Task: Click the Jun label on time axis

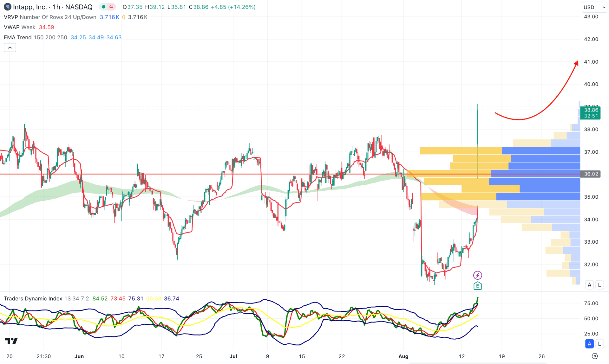Action: [x=79, y=356]
